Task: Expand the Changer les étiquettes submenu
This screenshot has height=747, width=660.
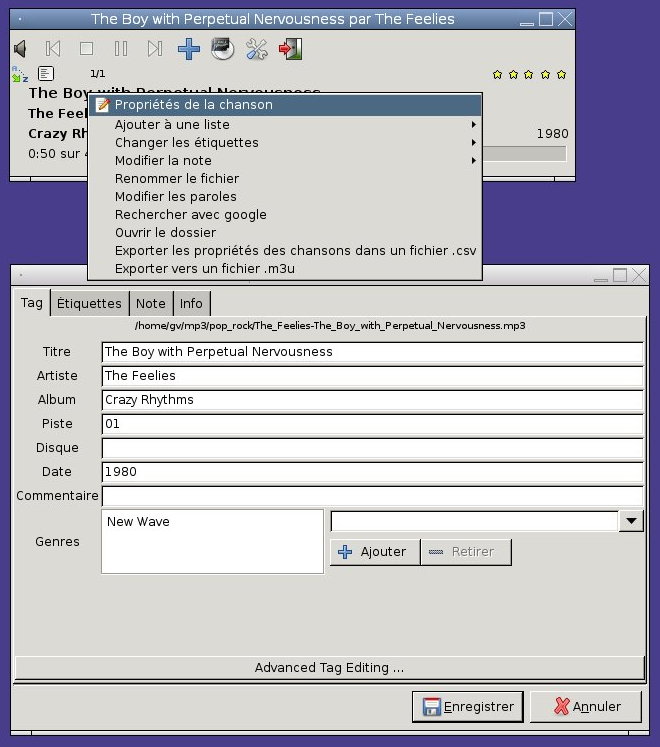Action: click(285, 143)
